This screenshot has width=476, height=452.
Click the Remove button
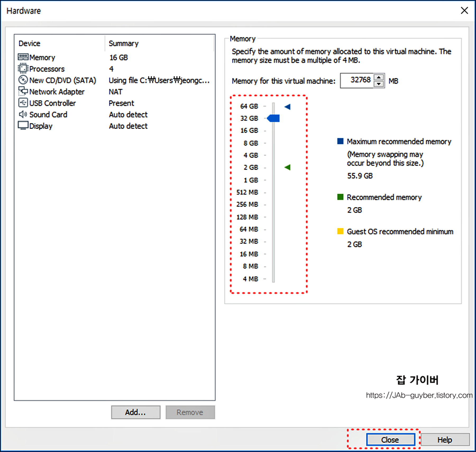tap(190, 412)
